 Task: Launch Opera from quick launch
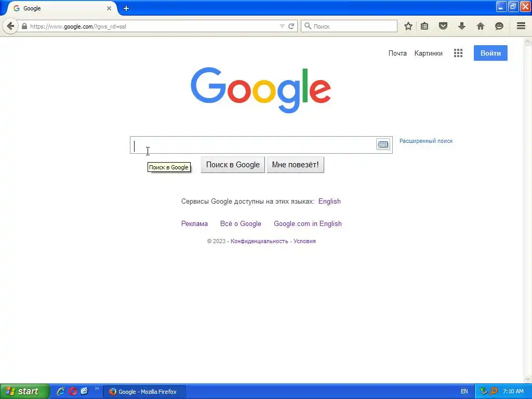(73, 391)
